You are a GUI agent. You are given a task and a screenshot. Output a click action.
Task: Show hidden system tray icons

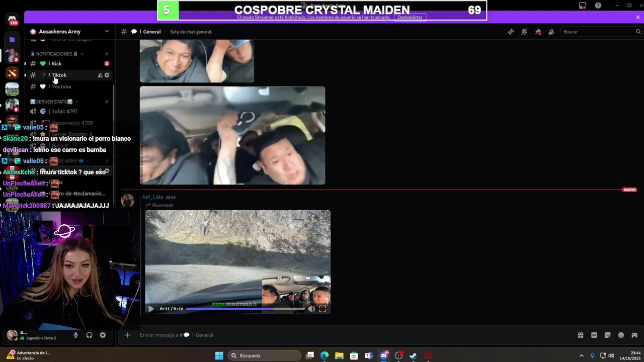coord(582,355)
